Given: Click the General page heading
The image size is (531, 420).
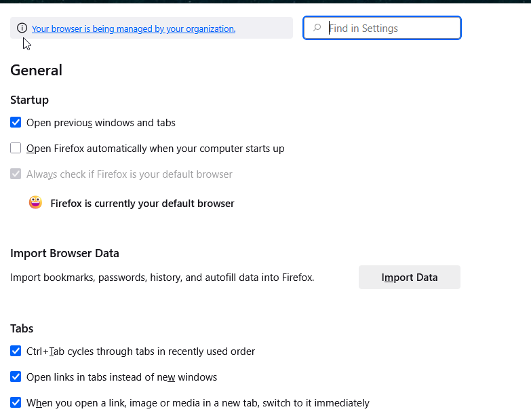Looking at the screenshot, I should pyautogui.click(x=36, y=71).
